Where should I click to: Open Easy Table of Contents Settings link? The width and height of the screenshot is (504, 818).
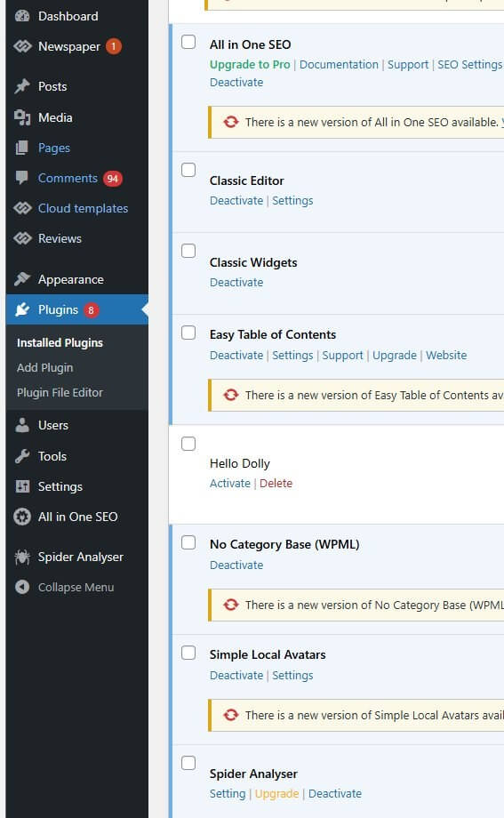[x=292, y=356]
